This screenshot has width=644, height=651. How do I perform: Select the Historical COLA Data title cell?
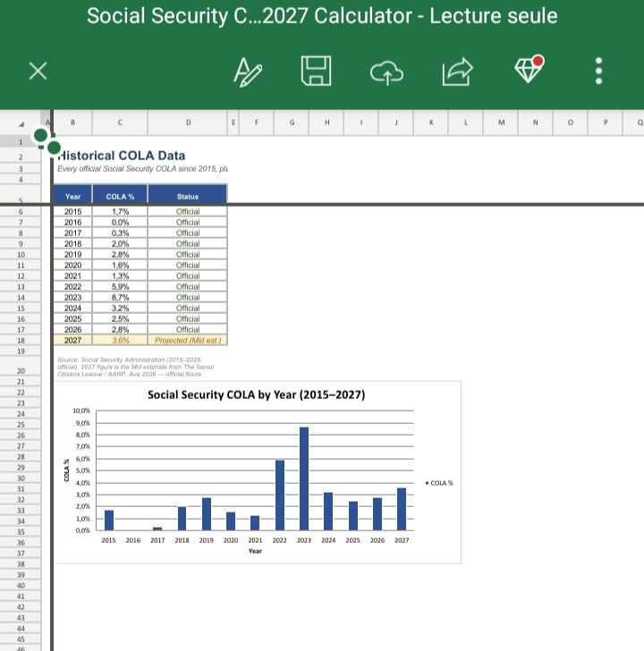click(x=122, y=156)
